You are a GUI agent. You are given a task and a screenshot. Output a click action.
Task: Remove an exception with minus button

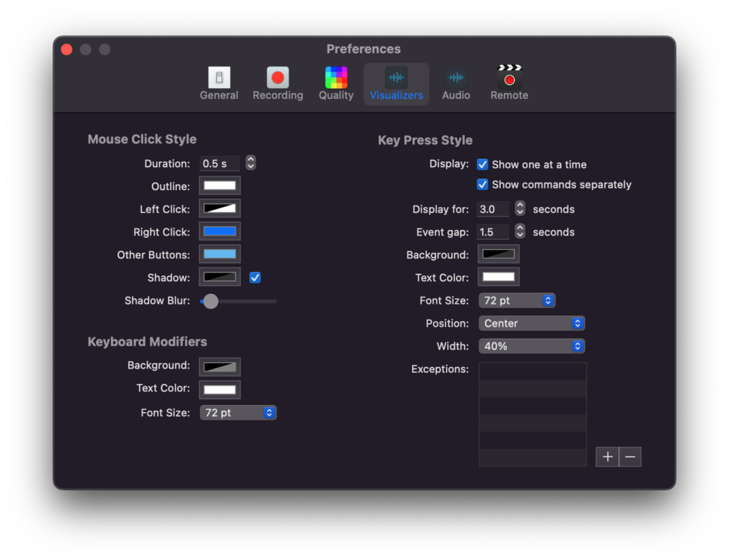click(x=630, y=457)
